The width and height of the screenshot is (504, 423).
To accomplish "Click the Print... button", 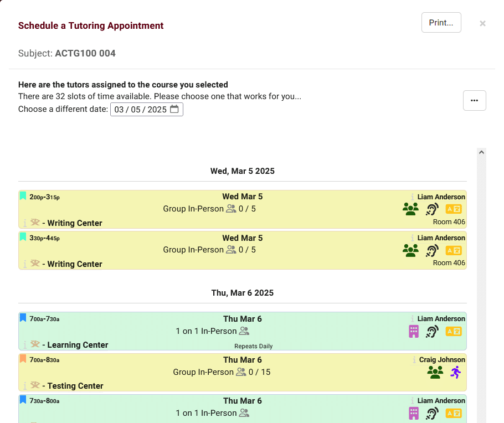I will (x=441, y=23).
